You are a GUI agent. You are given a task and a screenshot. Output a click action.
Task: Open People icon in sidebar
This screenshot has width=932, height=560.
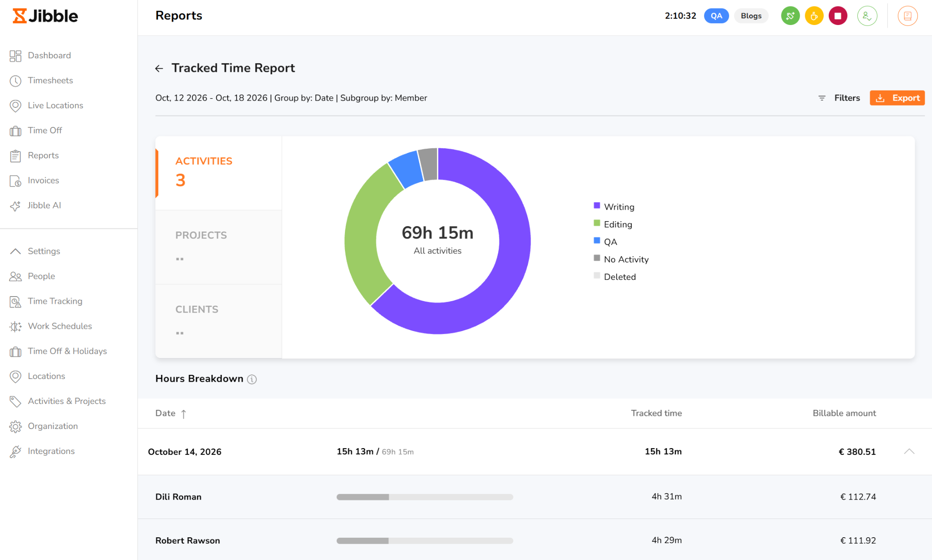15,277
